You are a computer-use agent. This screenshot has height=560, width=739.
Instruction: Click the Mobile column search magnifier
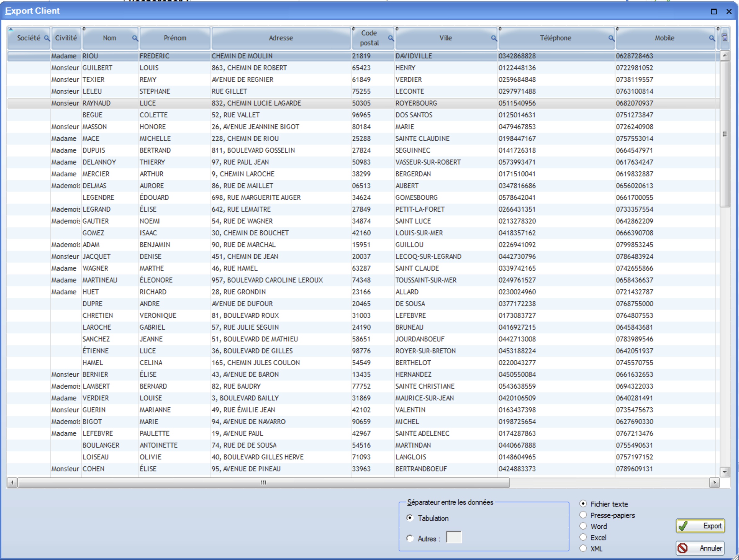pyautogui.click(x=712, y=38)
